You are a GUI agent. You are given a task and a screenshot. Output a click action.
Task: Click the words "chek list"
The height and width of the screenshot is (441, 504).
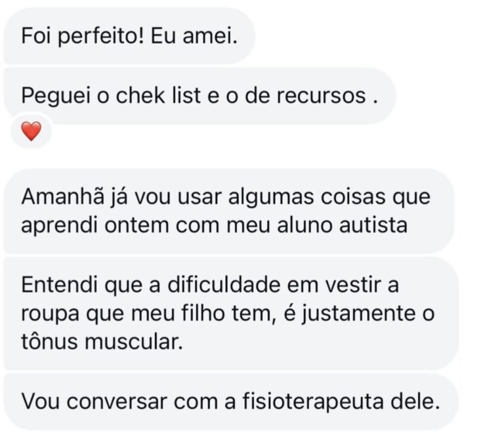pyautogui.click(x=152, y=96)
